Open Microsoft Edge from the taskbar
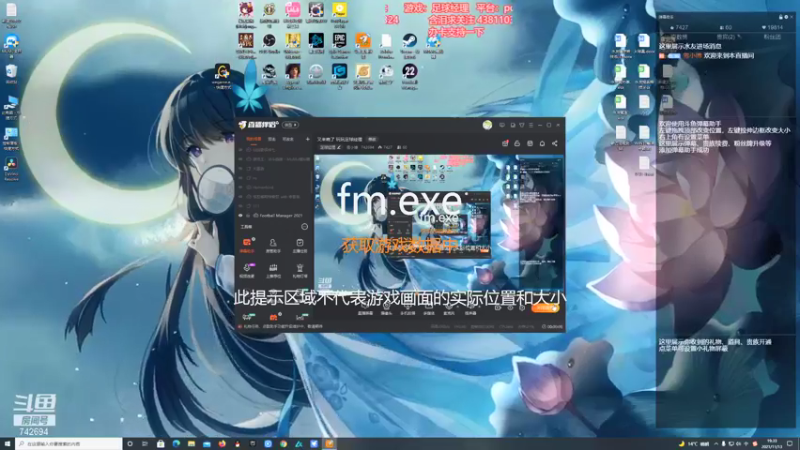 [x=176, y=444]
